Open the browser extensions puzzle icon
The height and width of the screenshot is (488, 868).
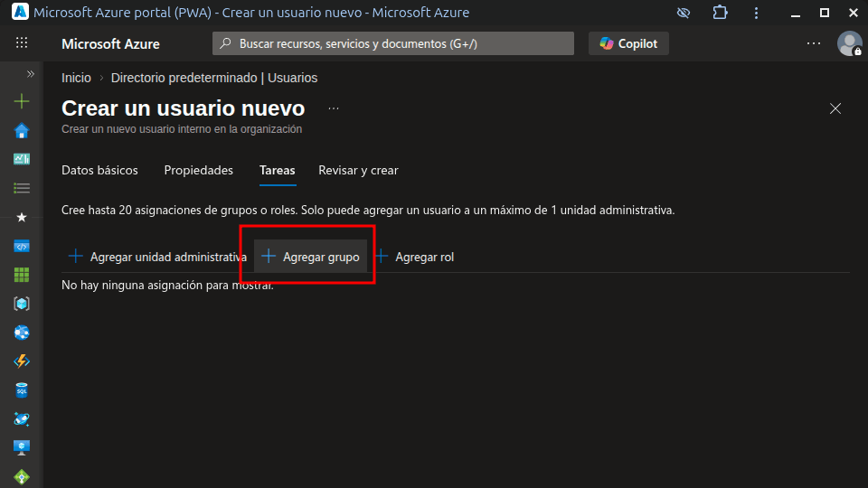720,13
